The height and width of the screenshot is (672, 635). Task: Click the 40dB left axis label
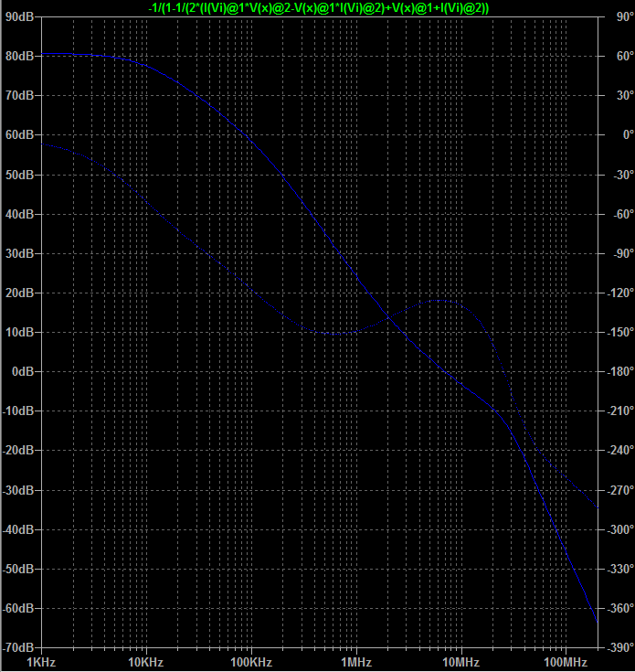point(20,214)
